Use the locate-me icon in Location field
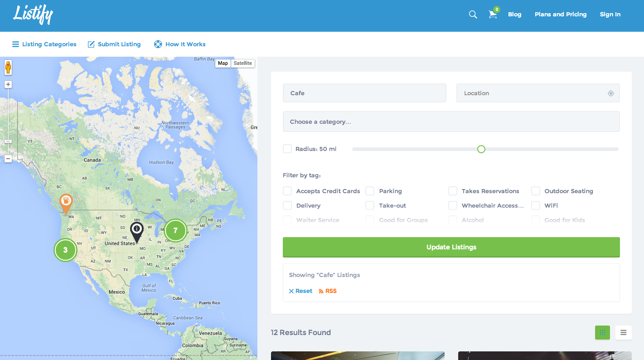This screenshot has height=360, width=644. [x=610, y=93]
